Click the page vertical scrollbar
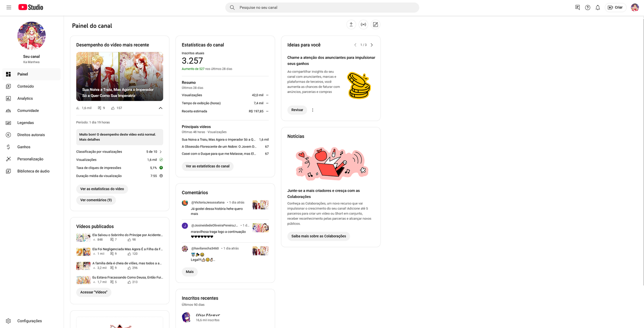644x328 pixels. click(642, 153)
